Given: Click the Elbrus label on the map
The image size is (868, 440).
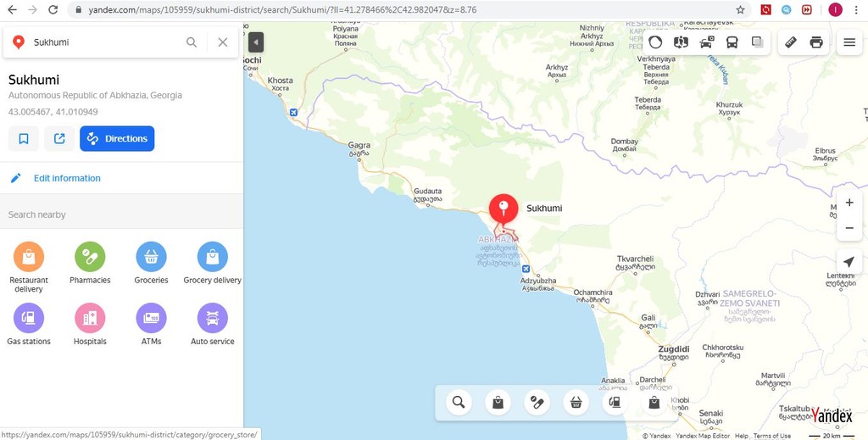Looking at the screenshot, I should tap(825, 151).
